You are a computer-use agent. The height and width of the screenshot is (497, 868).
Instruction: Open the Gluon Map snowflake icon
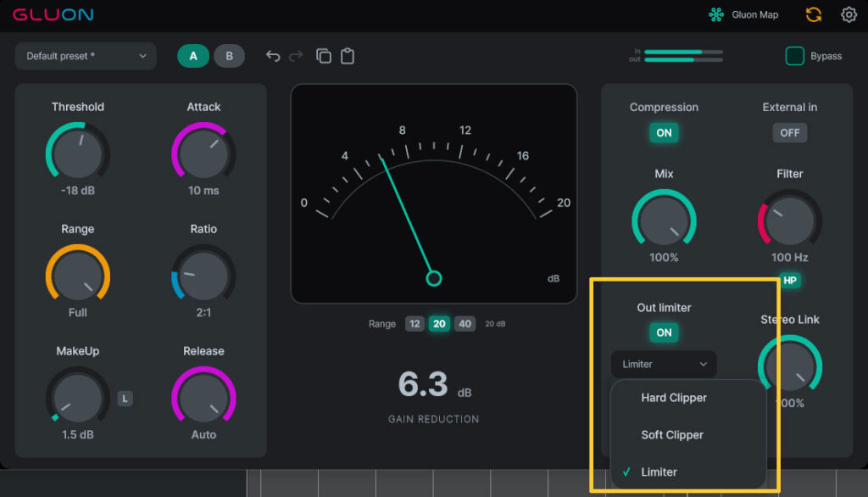click(716, 15)
